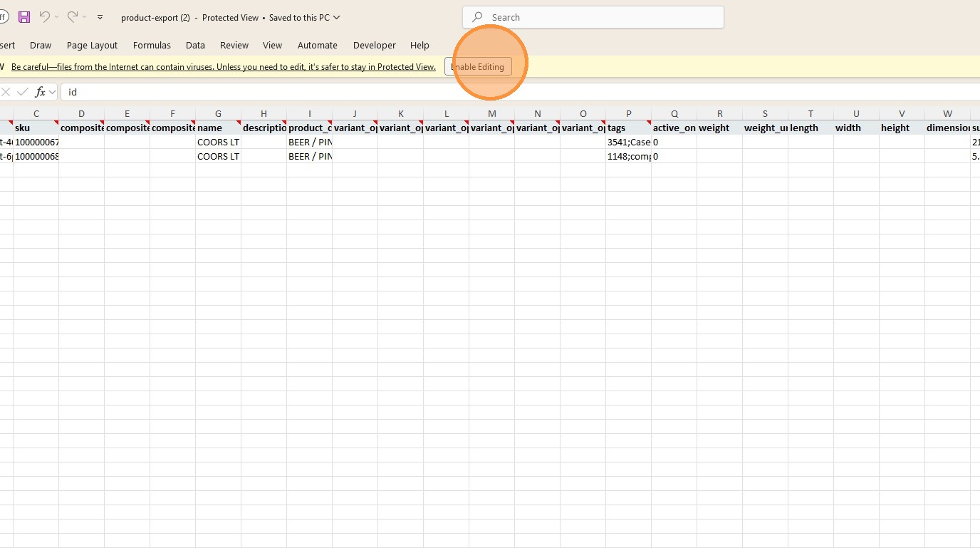Select the tags cell '3541;Case'
This screenshot has width=980, height=548.
coord(629,142)
